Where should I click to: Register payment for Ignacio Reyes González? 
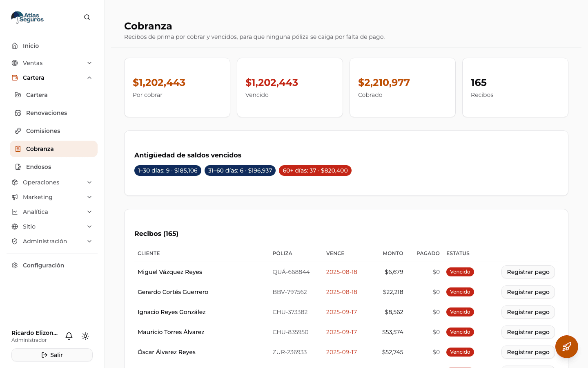(x=528, y=312)
